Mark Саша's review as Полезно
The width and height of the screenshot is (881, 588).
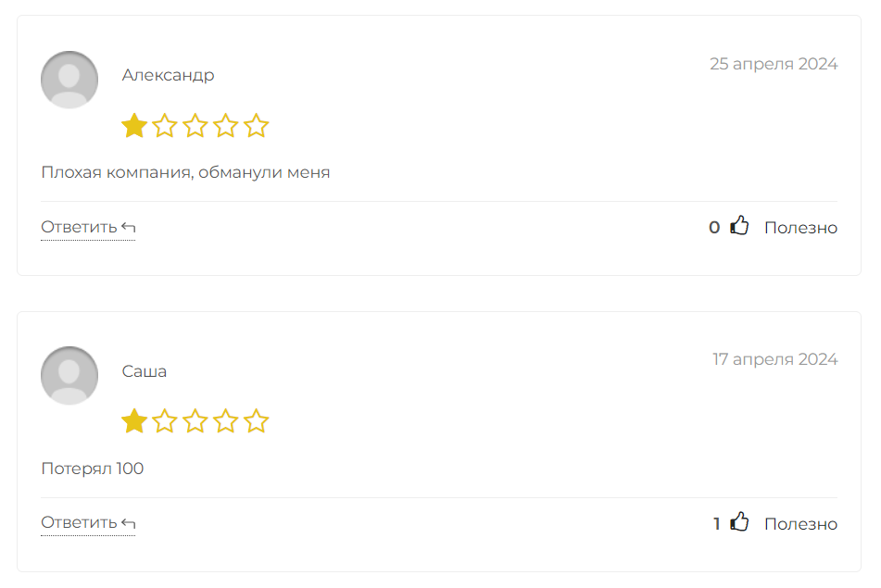pos(800,524)
